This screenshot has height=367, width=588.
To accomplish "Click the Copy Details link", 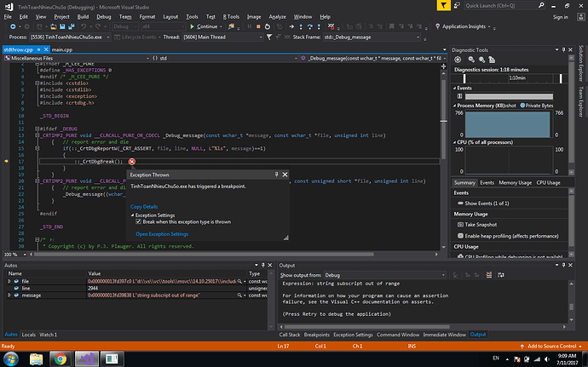I will (x=143, y=206).
